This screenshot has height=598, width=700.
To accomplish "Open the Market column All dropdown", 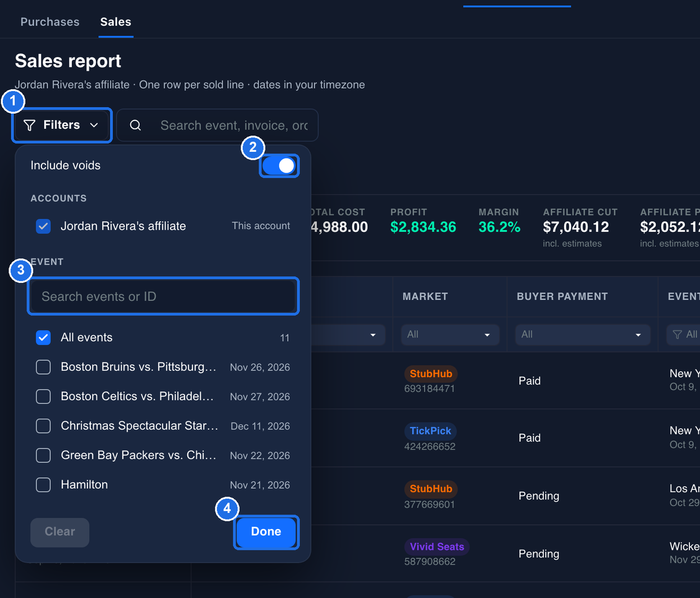I will tap(450, 335).
